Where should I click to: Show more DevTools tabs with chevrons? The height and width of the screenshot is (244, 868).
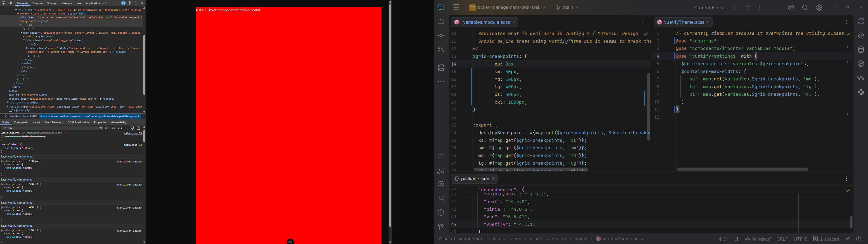pyautogui.click(x=105, y=3)
